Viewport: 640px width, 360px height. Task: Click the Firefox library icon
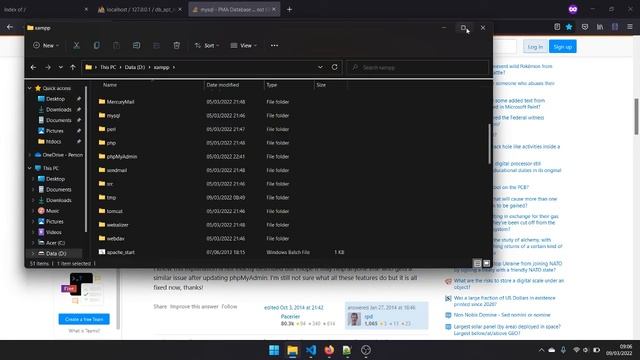click(x=600, y=27)
